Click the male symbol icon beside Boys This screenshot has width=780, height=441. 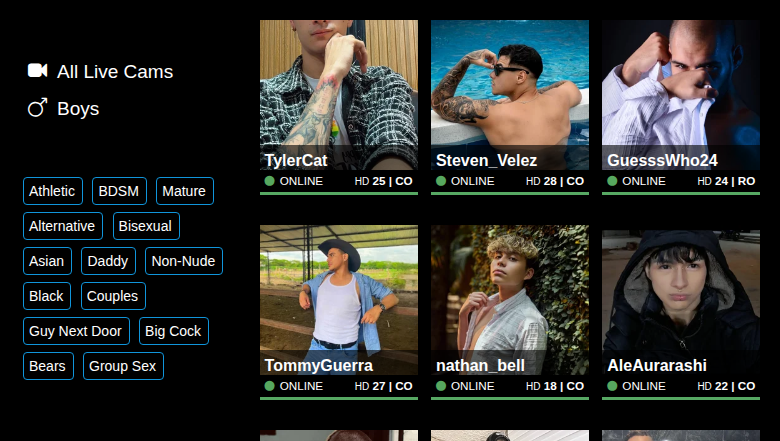click(37, 108)
